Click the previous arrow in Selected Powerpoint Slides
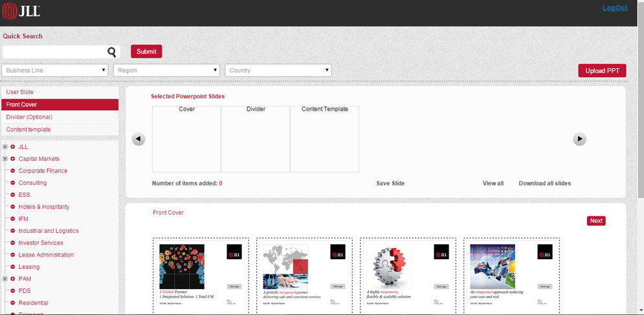This screenshot has height=315, width=644. click(x=139, y=139)
